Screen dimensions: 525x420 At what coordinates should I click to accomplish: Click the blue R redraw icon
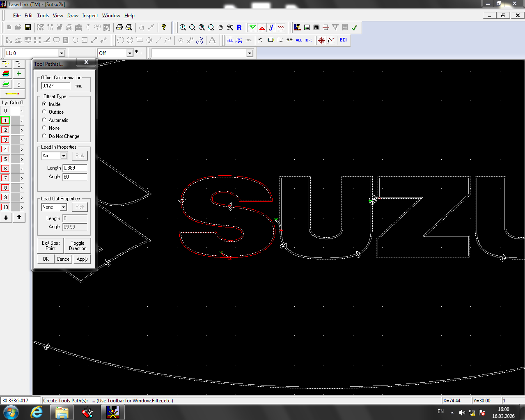[239, 28]
